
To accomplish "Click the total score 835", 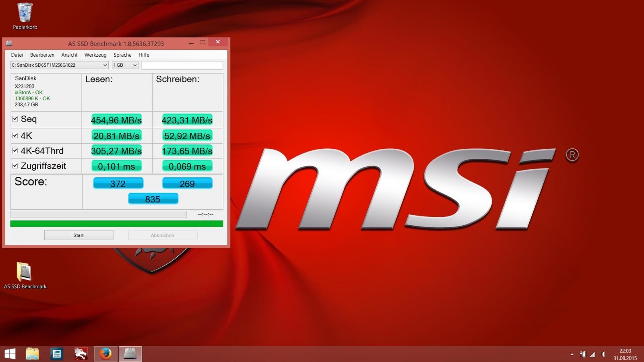I will [x=153, y=199].
